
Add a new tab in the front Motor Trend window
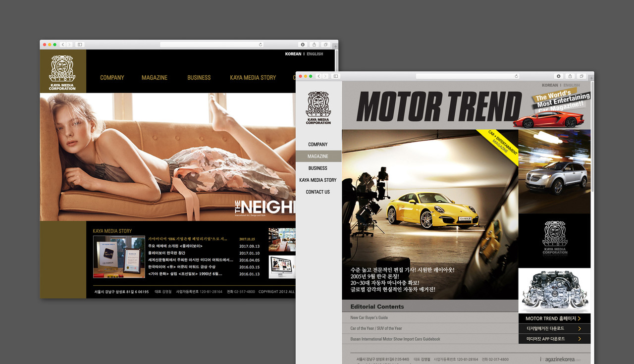(591, 78)
